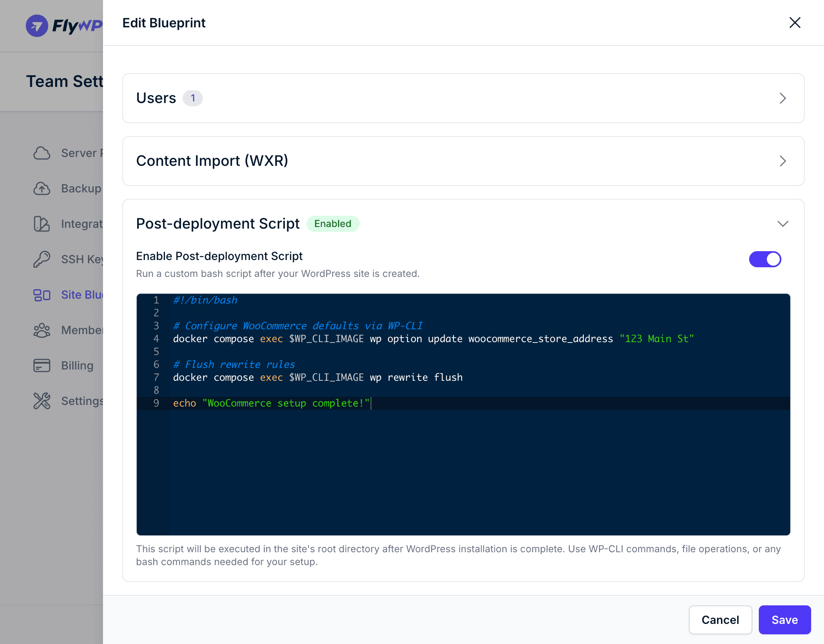This screenshot has height=644, width=824.
Task: Click the Server cloud icon in sidebar
Action: pyautogui.click(x=42, y=153)
